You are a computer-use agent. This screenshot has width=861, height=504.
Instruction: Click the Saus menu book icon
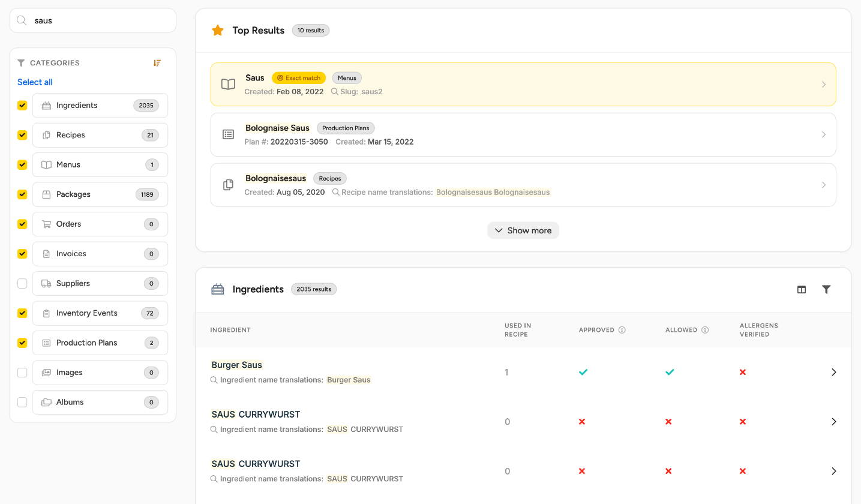pyautogui.click(x=228, y=85)
